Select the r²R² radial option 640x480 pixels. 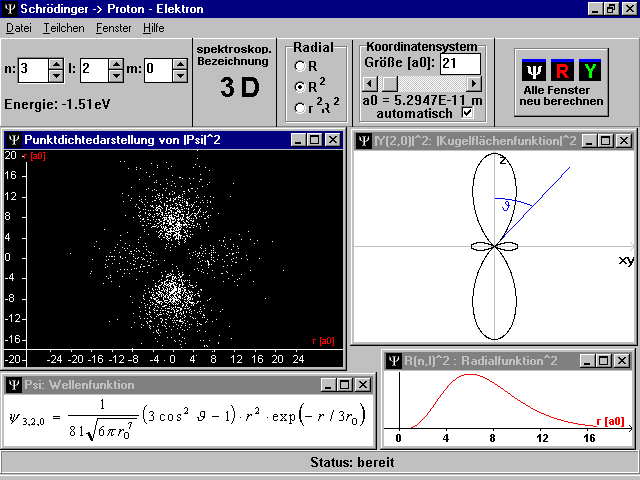tap(298, 107)
